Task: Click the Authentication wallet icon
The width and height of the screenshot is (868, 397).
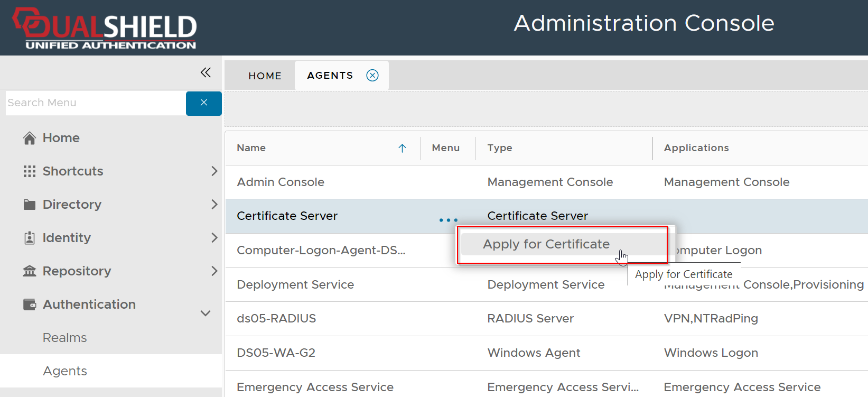Action: tap(30, 304)
